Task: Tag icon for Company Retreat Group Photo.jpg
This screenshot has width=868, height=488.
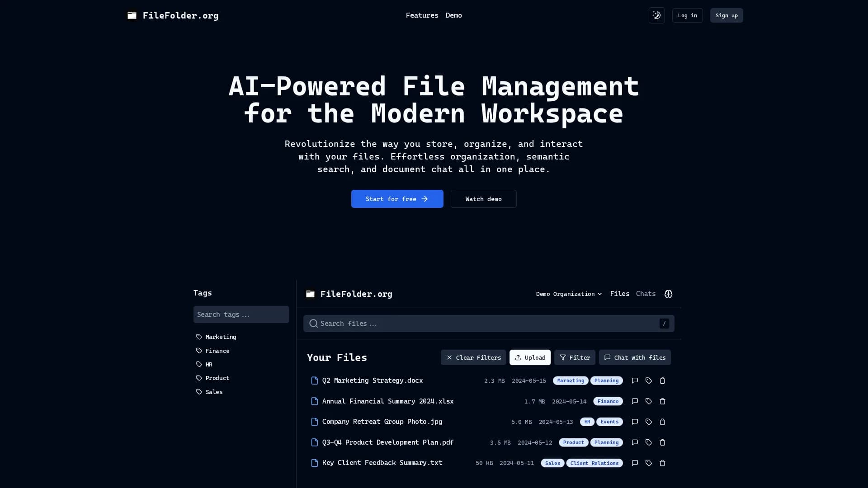Action: (x=649, y=422)
